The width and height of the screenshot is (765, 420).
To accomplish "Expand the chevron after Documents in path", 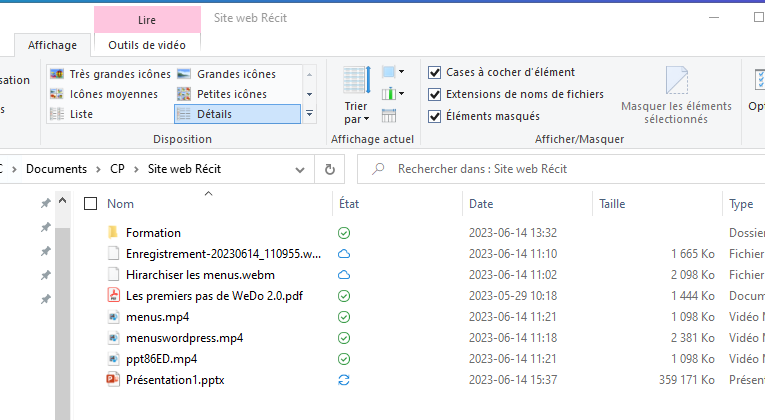I will click(95, 169).
